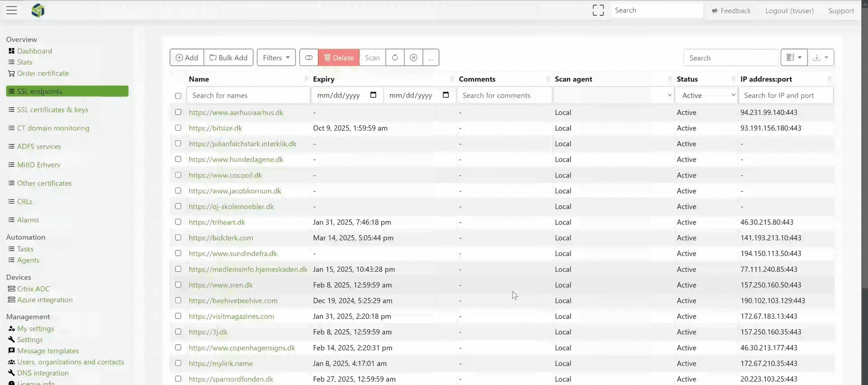The height and width of the screenshot is (385, 868).
Task: Open the Alarms section
Action: [x=28, y=220]
